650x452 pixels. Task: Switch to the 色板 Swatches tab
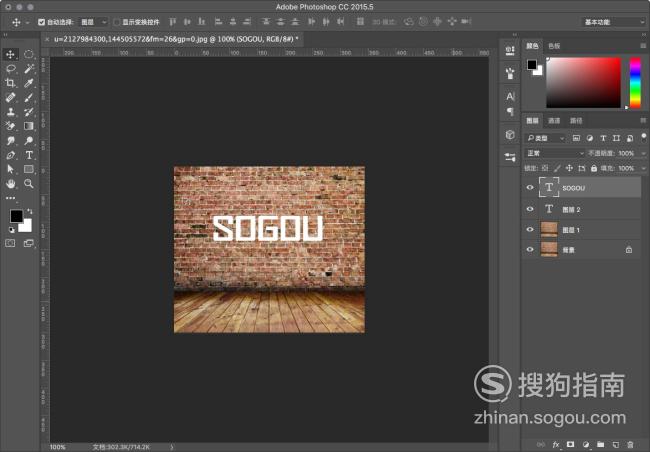click(x=554, y=46)
